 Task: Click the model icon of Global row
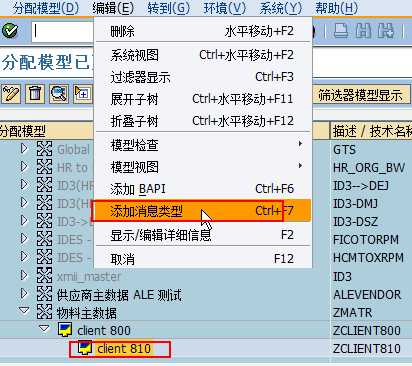44,149
